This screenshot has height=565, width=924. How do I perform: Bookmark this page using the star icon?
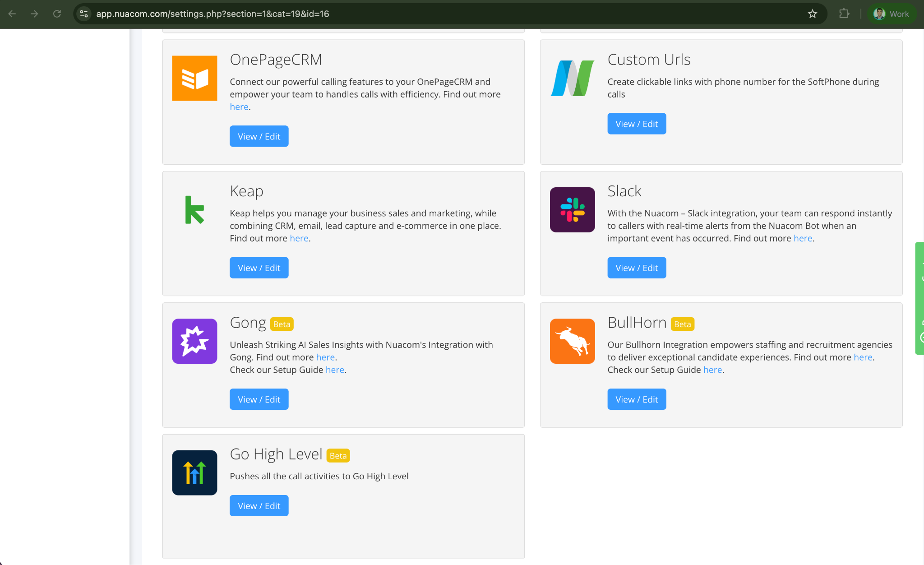pyautogui.click(x=813, y=14)
